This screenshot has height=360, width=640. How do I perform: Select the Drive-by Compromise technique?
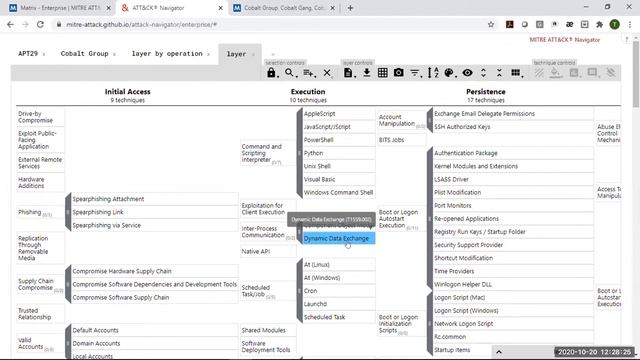click(x=40, y=117)
